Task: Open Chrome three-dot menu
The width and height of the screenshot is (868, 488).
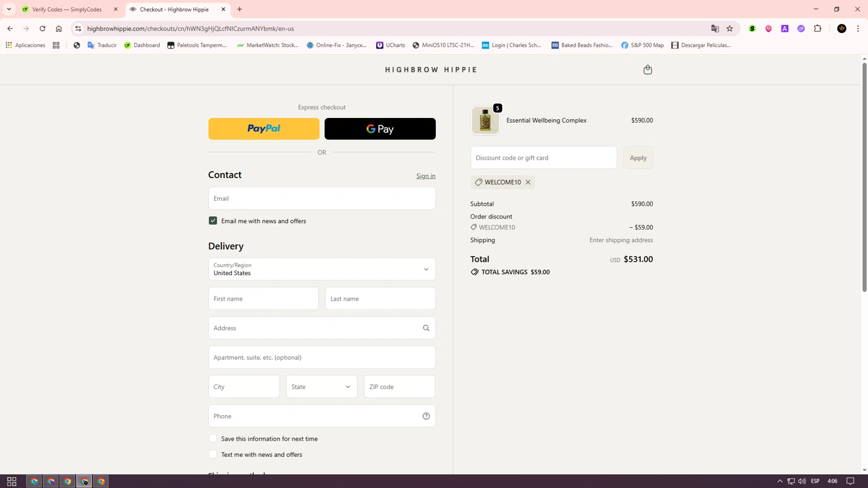Action: point(858,28)
